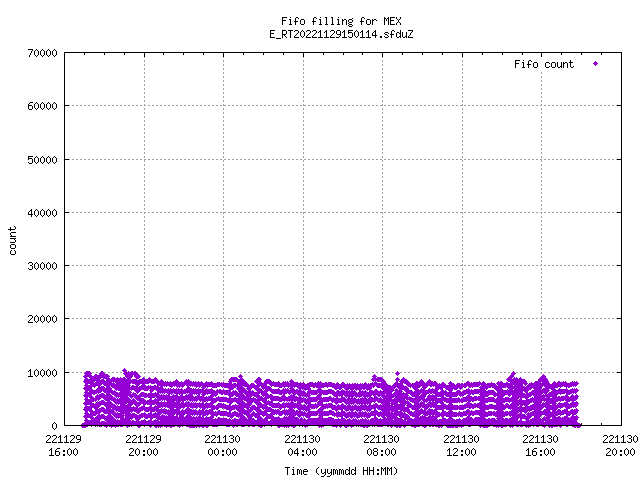The height and width of the screenshot is (480, 640).
Task: Click the x-axis tick '221130 20:00'
Action: 620,446
